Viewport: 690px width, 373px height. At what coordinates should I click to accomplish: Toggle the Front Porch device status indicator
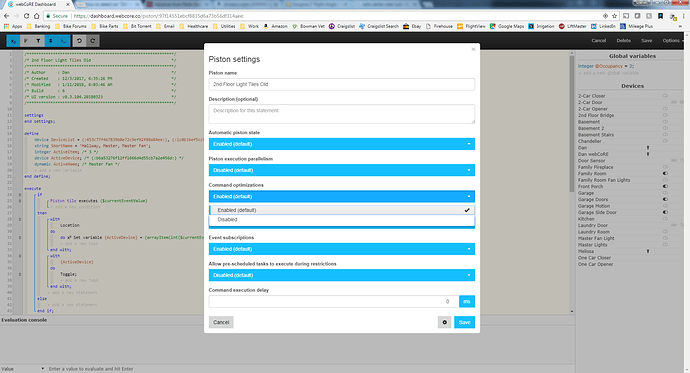(x=665, y=186)
